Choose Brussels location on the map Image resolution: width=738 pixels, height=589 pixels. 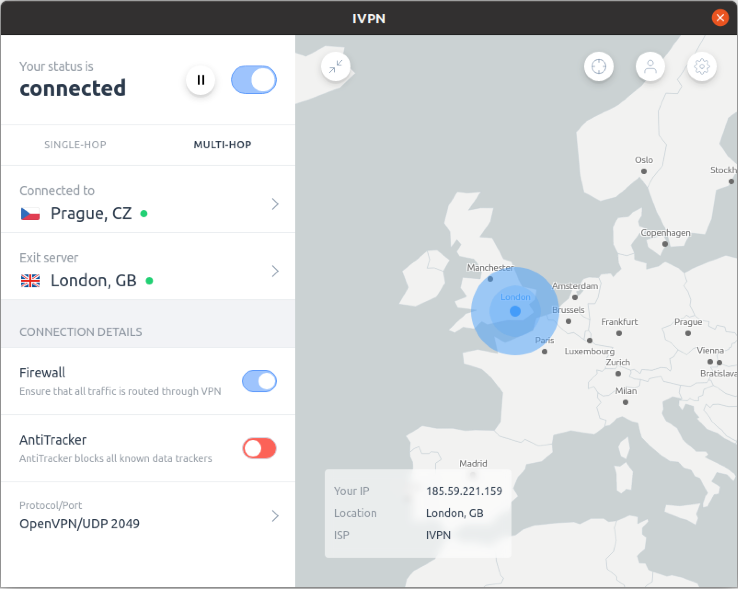(569, 321)
